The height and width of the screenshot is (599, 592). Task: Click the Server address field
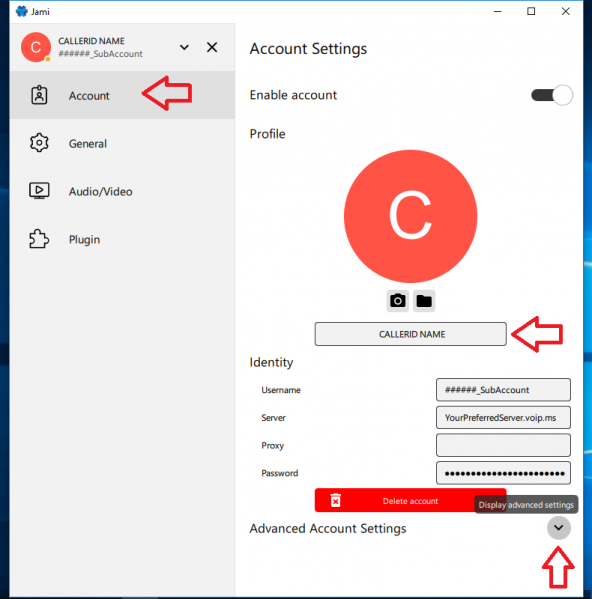coord(503,418)
